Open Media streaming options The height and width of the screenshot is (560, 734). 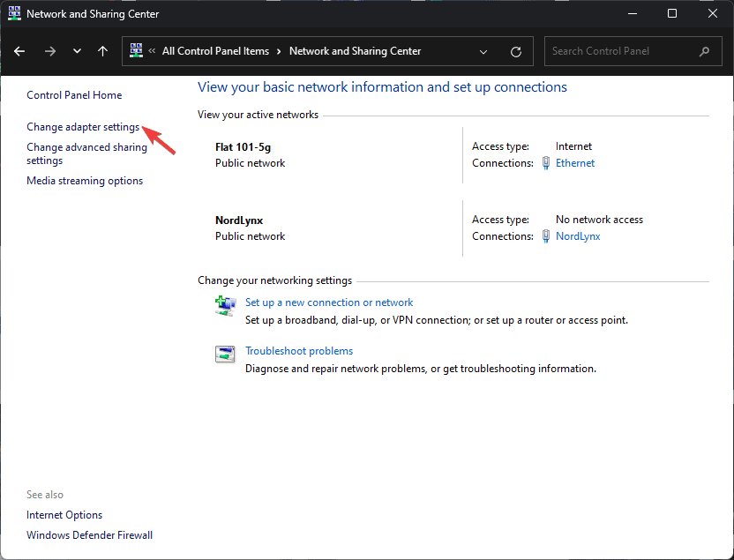(85, 181)
